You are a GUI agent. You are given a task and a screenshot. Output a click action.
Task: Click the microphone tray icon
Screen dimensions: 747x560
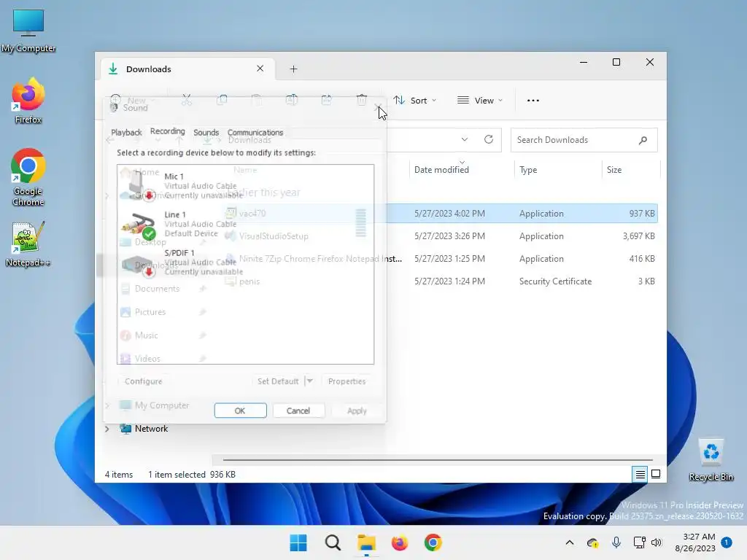(x=616, y=542)
